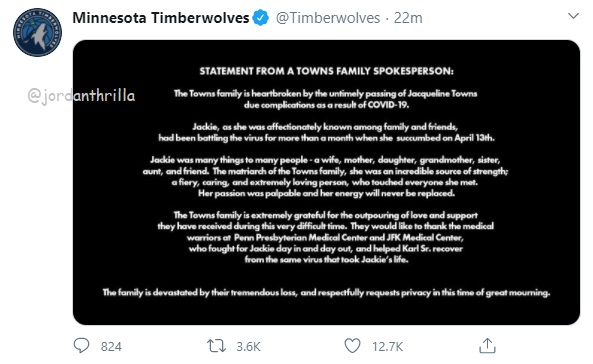Retweet using the retweet arrows icon

[216, 346]
